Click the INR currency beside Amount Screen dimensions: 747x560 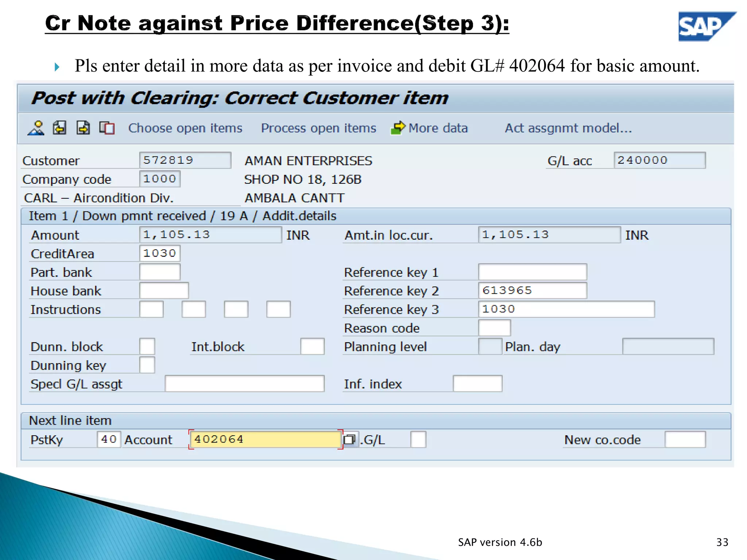pyautogui.click(x=298, y=235)
